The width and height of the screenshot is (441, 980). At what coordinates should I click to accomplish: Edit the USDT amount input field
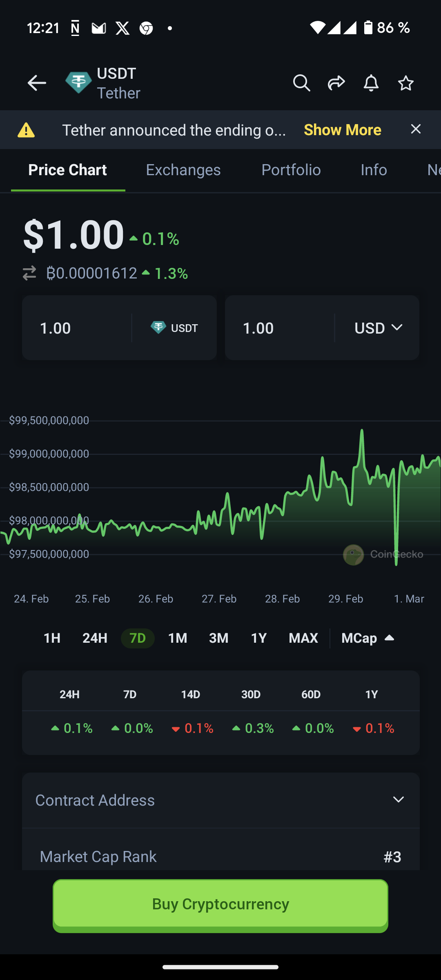[82, 328]
